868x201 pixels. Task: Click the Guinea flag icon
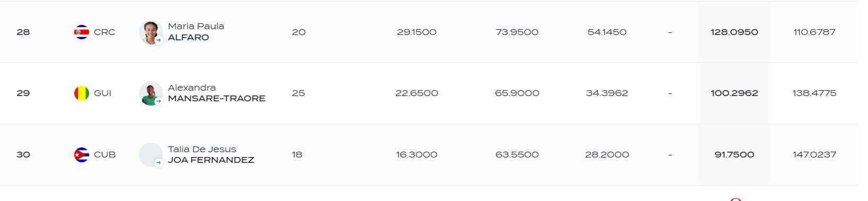[x=82, y=93]
